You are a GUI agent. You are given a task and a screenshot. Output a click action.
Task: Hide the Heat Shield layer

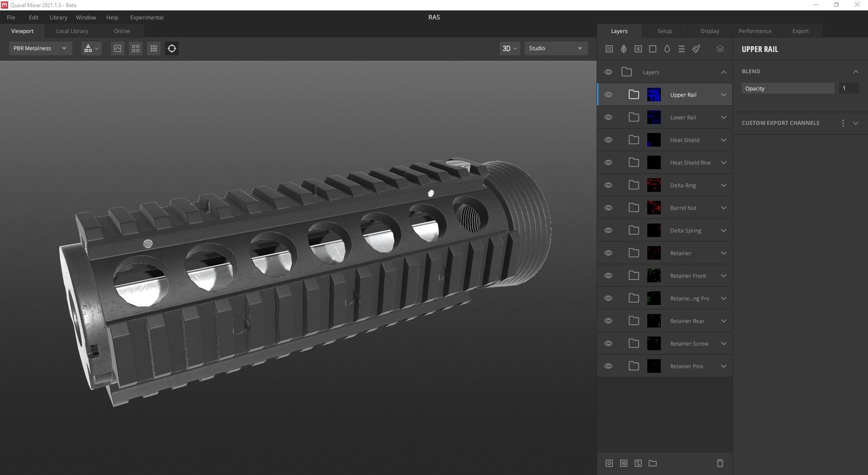coord(608,140)
